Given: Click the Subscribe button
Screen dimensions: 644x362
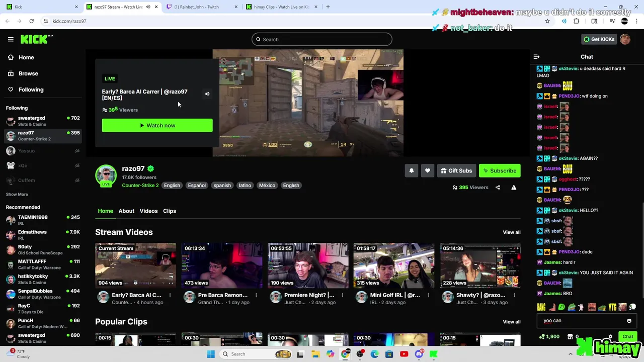Looking at the screenshot, I should 500,171.
